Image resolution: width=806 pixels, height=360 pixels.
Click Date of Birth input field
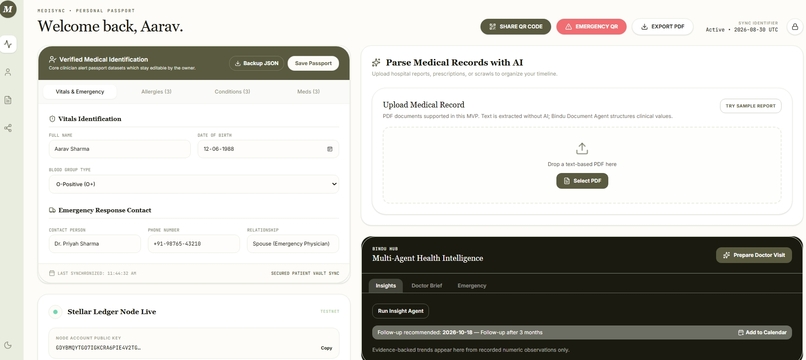(x=268, y=149)
